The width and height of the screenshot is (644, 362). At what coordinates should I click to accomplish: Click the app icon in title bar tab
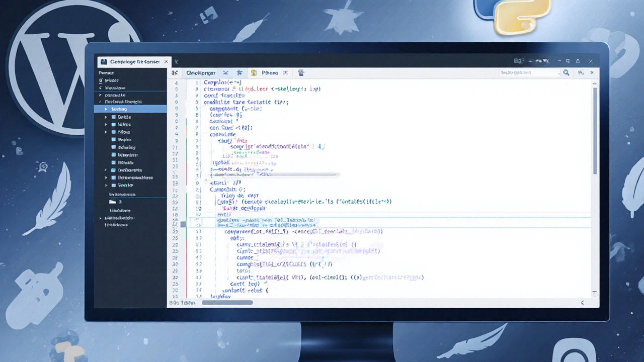(x=104, y=62)
